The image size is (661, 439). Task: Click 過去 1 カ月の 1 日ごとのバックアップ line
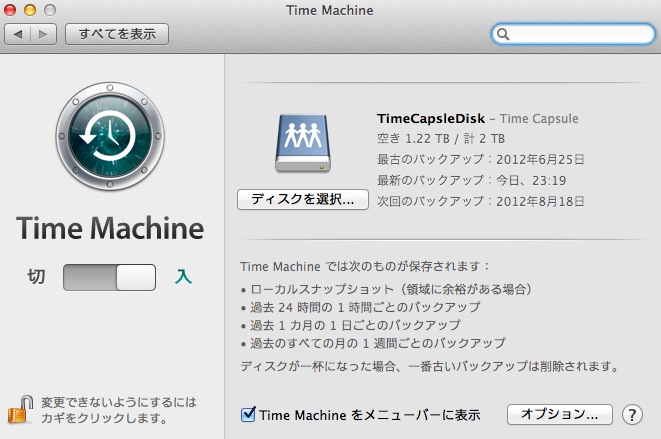351,325
